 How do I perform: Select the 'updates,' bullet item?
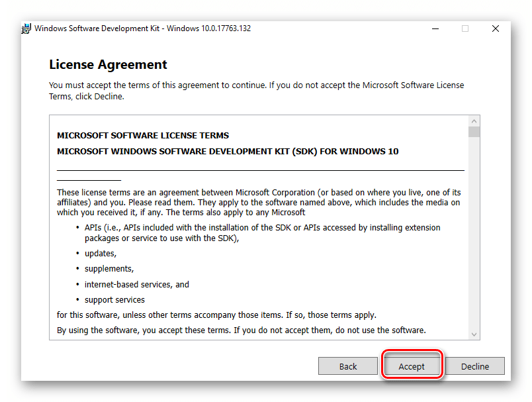[101, 254]
